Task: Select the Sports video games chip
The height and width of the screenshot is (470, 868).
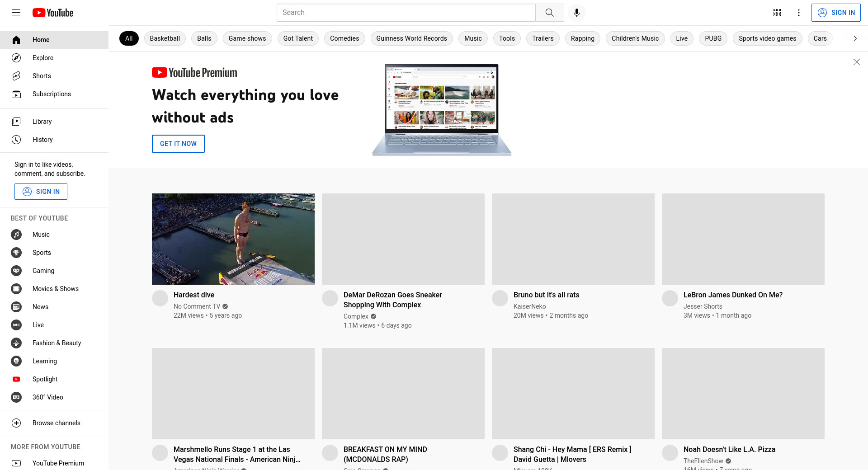Action: 768,38
